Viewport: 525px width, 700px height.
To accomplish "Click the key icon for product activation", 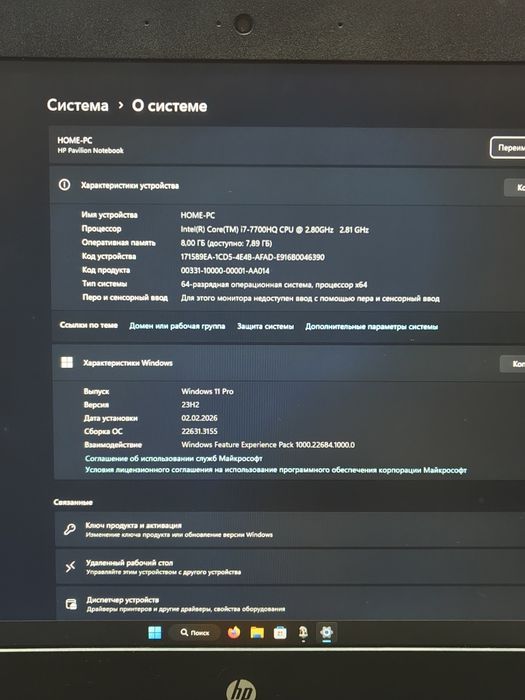I will point(70,529).
